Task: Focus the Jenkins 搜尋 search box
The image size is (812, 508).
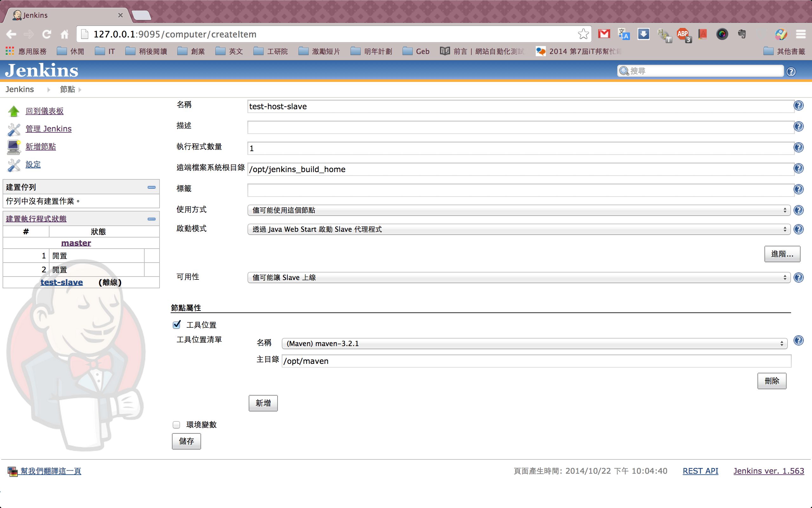Action: (x=700, y=71)
